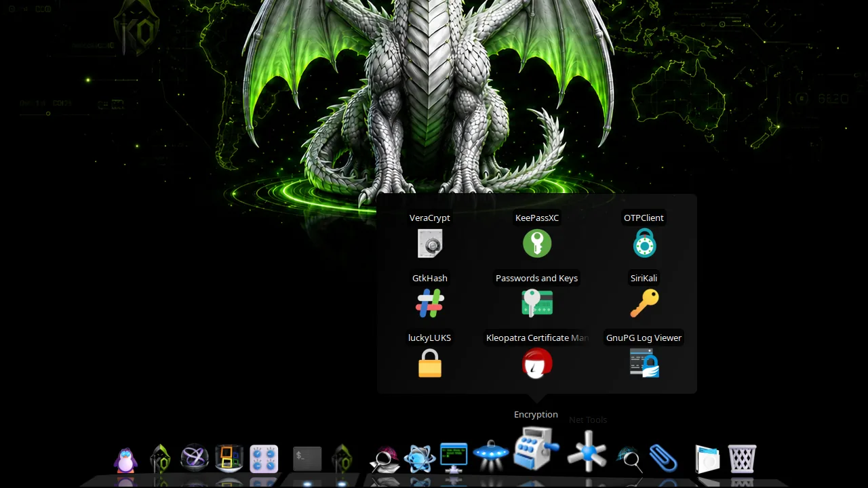Image resolution: width=868 pixels, height=488 pixels.
Task: Launch VeraCrypt from the Encryption popup
Action: tap(430, 243)
